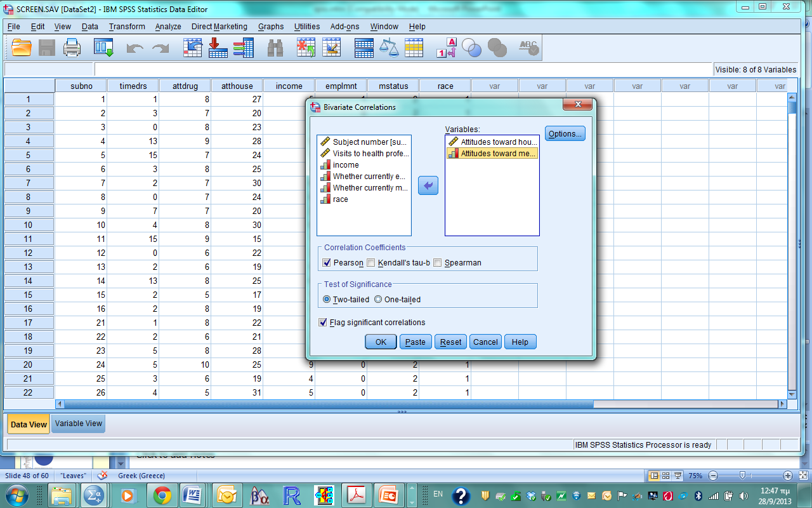Click the PowerPoint zoom slider handle
Viewport: 812px width, 508px height.
point(741,476)
